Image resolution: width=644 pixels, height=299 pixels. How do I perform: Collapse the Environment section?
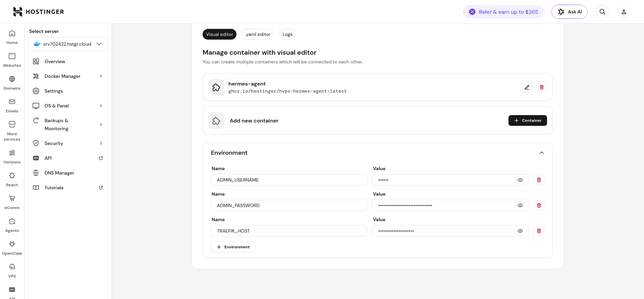coord(542,153)
